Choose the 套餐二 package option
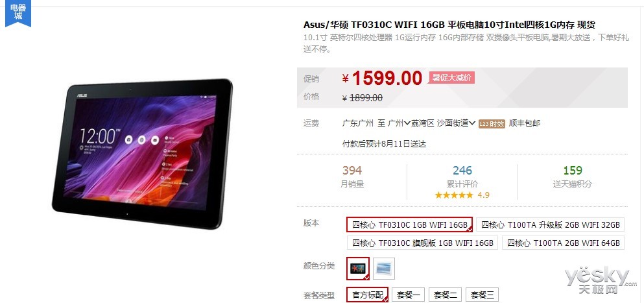 (x=445, y=295)
